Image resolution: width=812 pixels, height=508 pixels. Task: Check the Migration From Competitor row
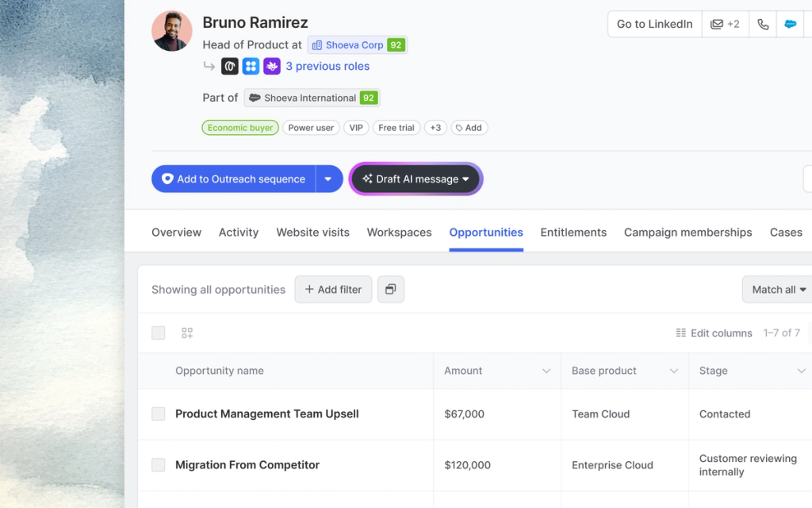pyautogui.click(x=158, y=465)
